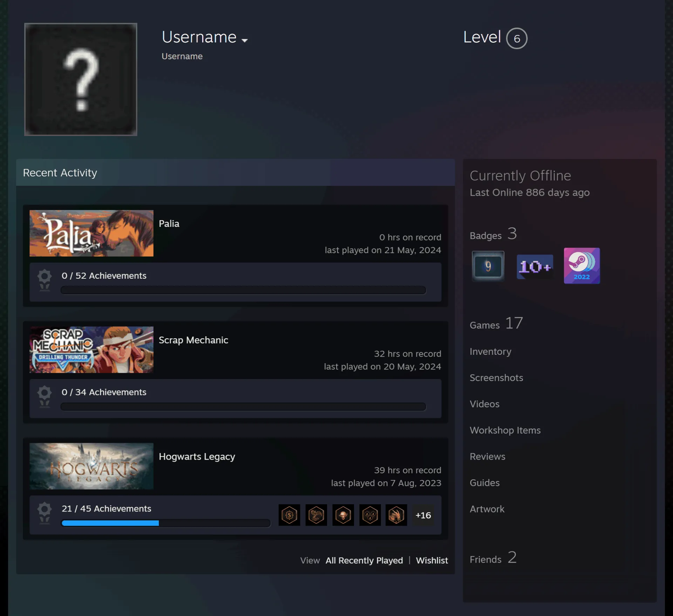Click the second Hogwarts Legacy achievement icon
The width and height of the screenshot is (673, 616).
click(316, 515)
